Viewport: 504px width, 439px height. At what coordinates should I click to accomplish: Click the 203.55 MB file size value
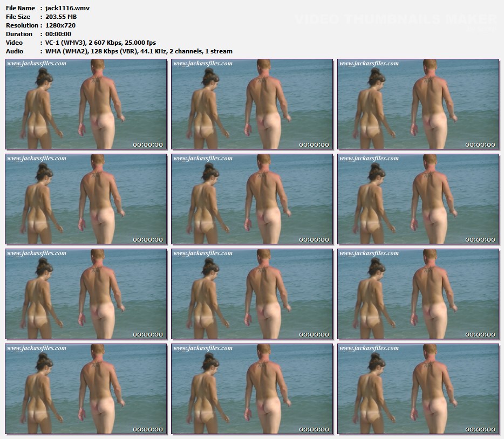[x=62, y=17]
